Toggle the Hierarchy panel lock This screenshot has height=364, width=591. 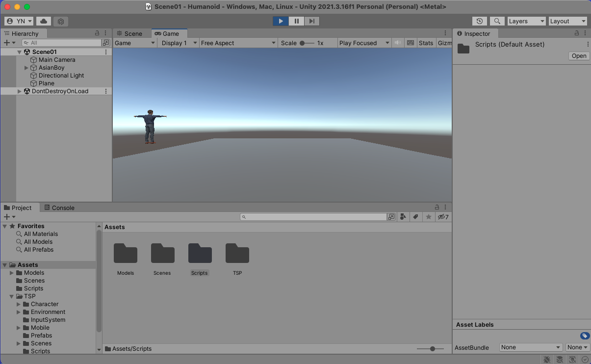tap(97, 33)
